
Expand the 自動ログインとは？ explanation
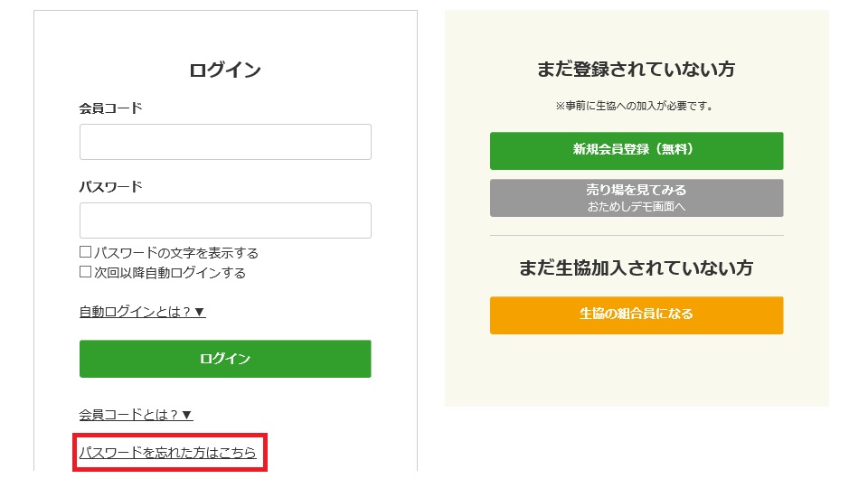[x=142, y=312]
